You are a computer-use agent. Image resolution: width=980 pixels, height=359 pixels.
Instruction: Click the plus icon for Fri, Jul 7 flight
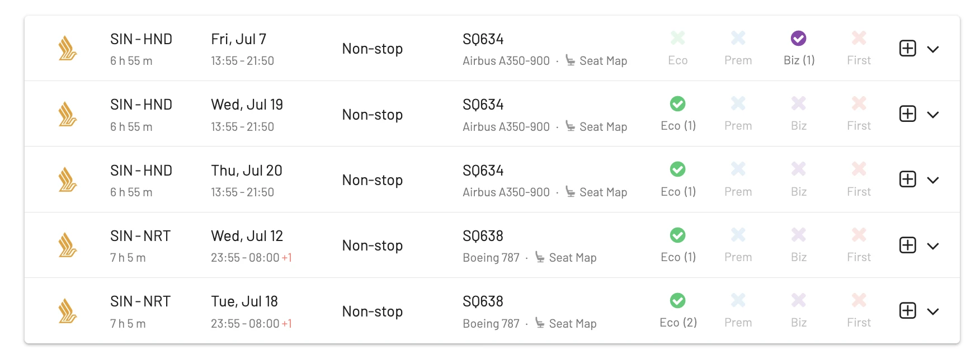(907, 49)
